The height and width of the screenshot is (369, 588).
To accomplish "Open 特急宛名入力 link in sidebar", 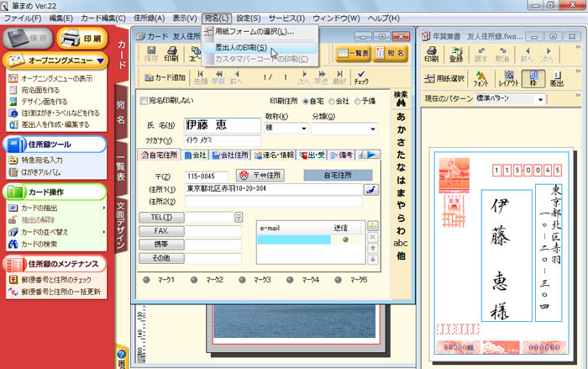I will (x=42, y=161).
